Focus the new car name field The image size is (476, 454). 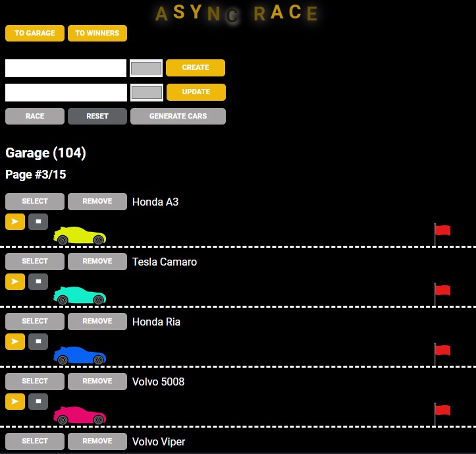pos(66,68)
